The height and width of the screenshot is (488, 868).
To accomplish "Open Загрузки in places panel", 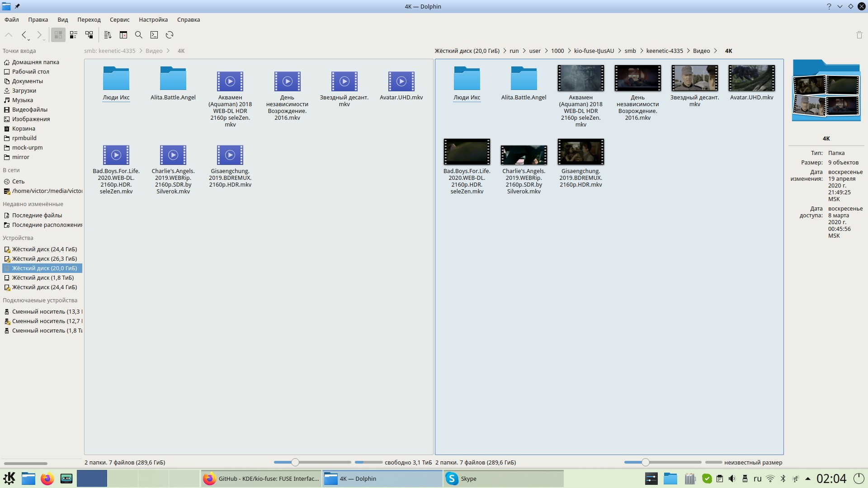I will click(x=24, y=91).
